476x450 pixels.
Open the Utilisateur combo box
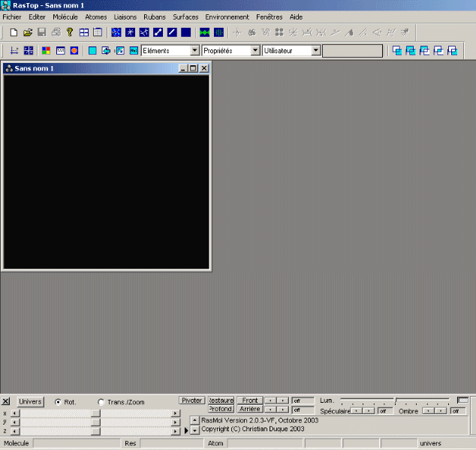click(x=315, y=51)
